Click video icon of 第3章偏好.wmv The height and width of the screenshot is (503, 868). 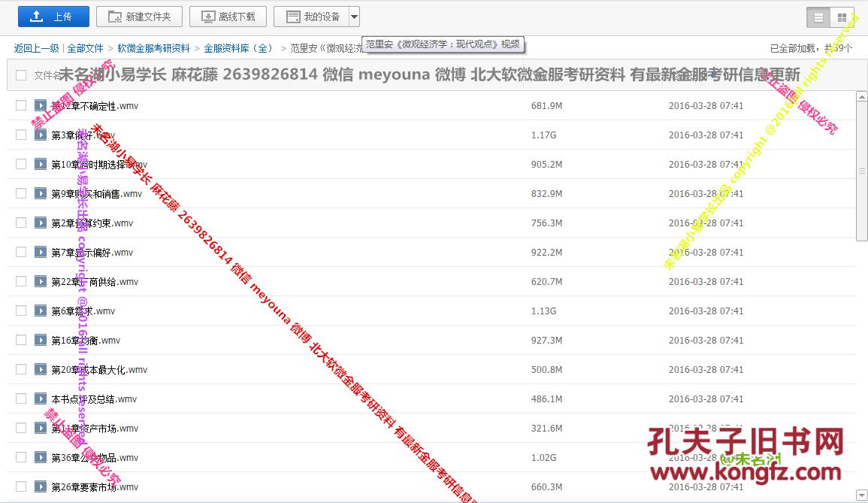pyautogui.click(x=41, y=135)
